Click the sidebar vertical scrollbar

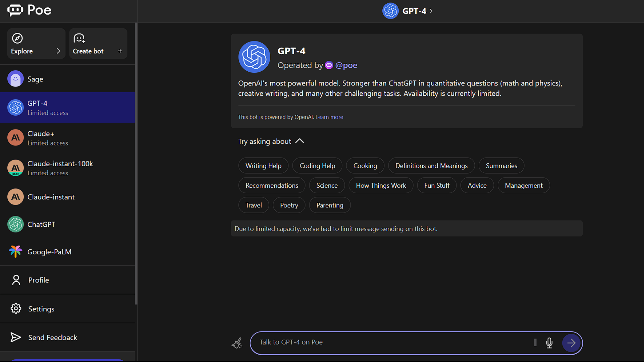coord(136,164)
